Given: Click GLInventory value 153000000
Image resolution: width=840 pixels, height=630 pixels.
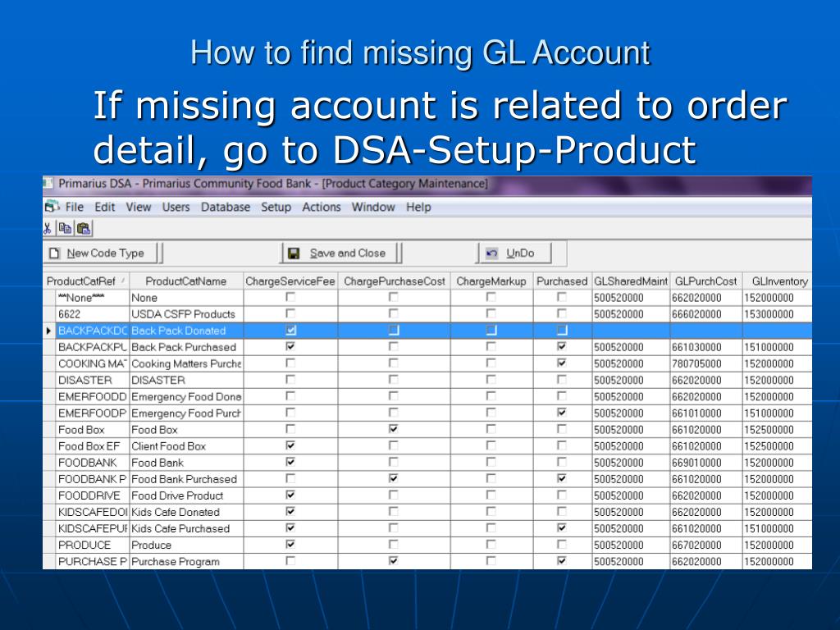Looking at the screenshot, I should [x=778, y=314].
